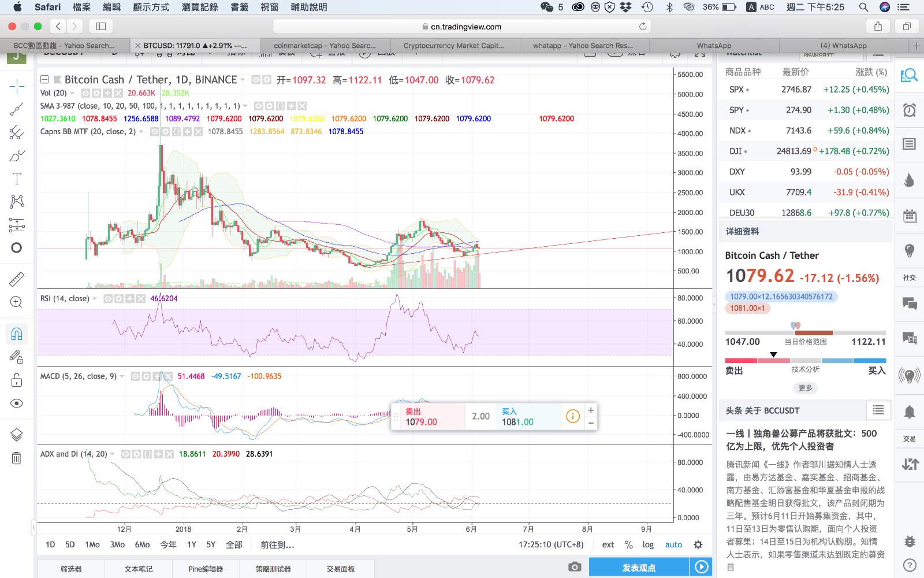Toggle visibility of RSI indicator

(108, 299)
